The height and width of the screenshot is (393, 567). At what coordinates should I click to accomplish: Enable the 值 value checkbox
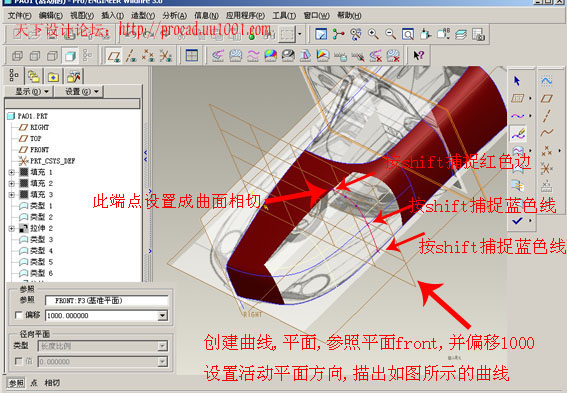pos(18,361)
